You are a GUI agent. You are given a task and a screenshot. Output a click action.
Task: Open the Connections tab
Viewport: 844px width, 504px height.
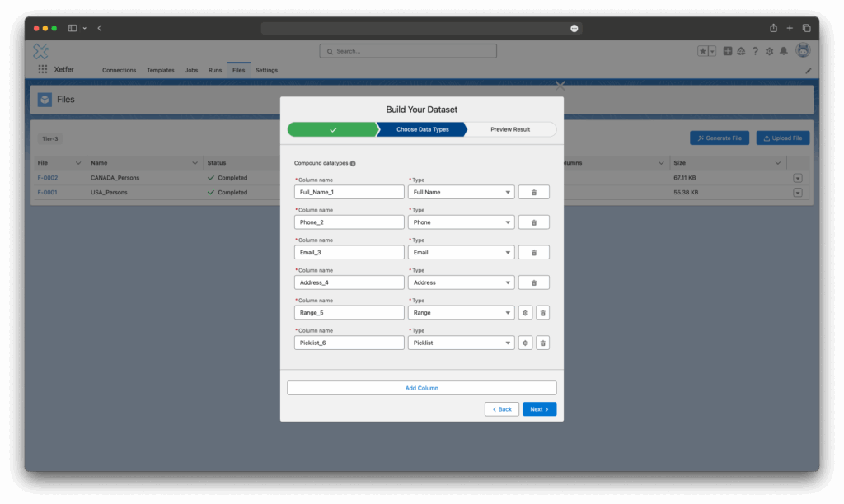click(x=119, y=71)
